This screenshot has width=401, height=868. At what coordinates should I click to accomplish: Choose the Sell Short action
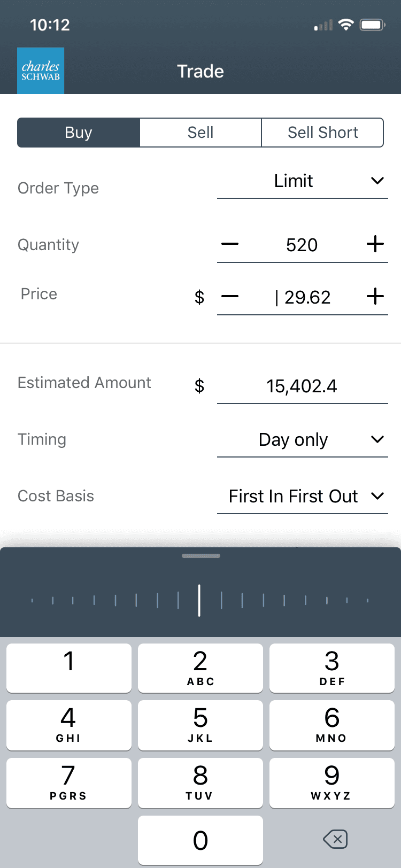tap(322, 133)
